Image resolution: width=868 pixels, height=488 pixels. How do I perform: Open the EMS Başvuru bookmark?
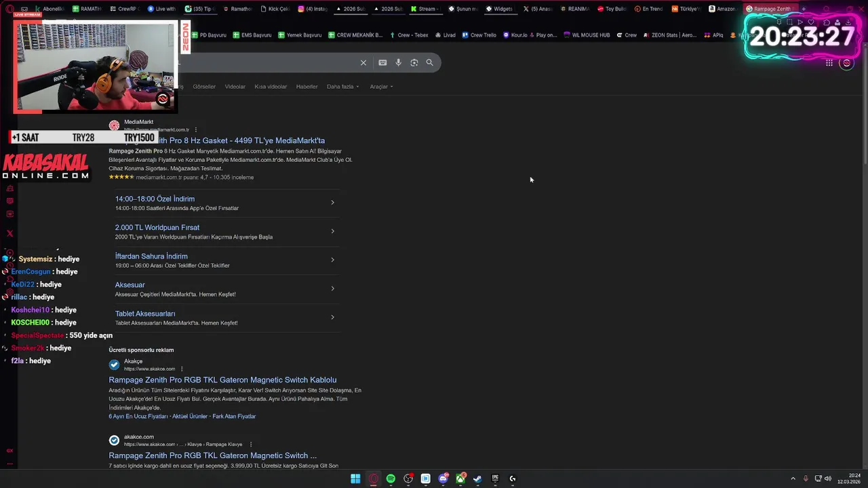252,35
